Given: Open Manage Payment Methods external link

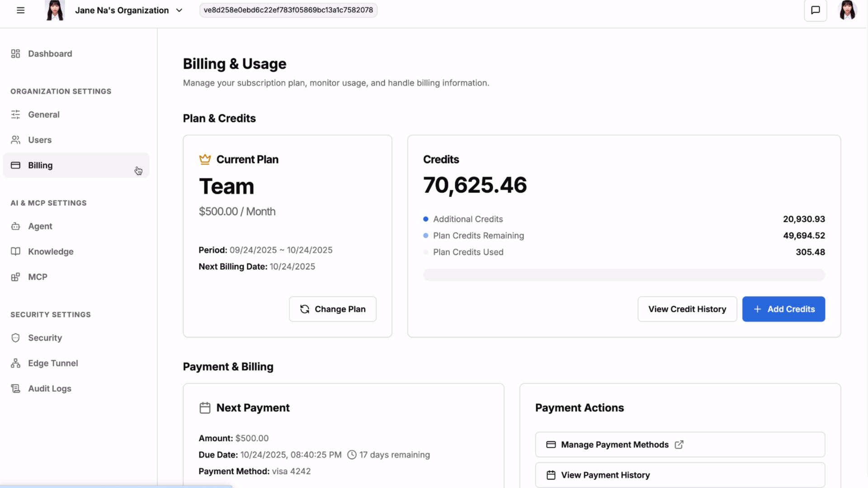Looking at the screenshot, I should click(x=679, y=445).
